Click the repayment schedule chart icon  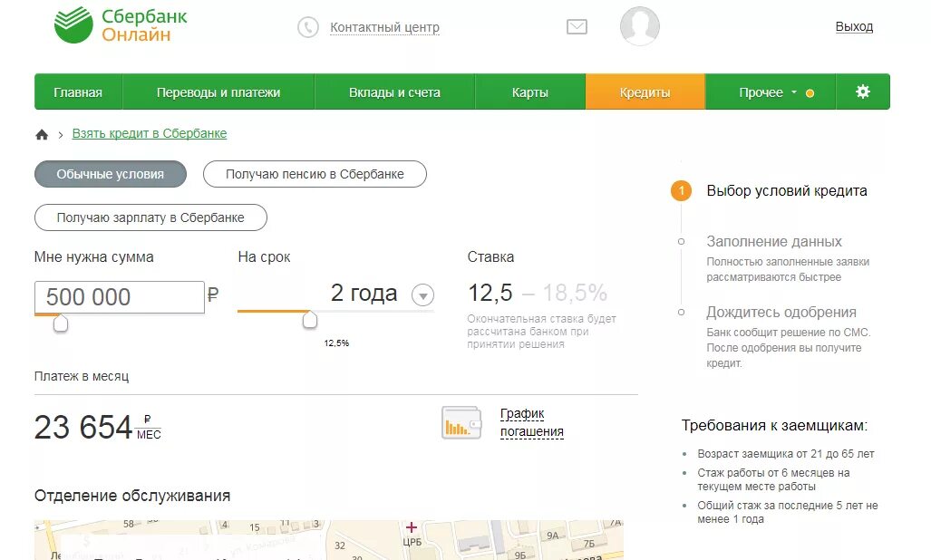tap(461, 422)
